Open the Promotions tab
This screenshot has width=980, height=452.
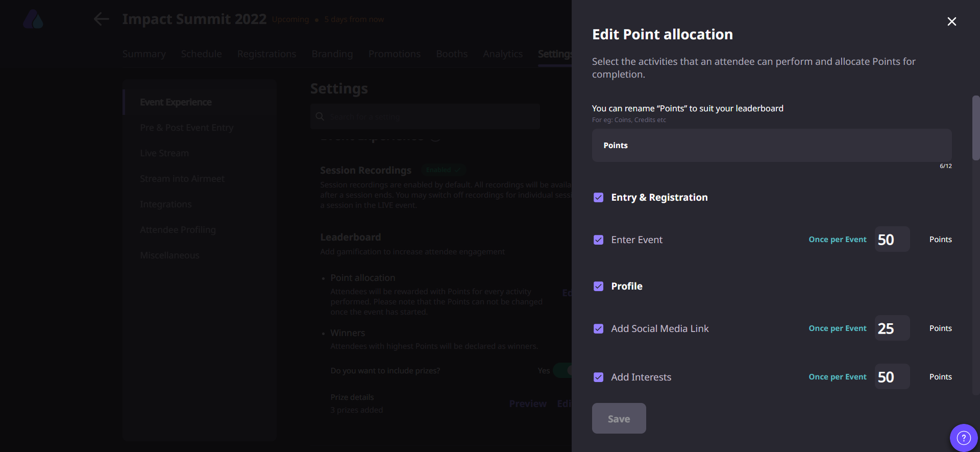tap(395, 54)
